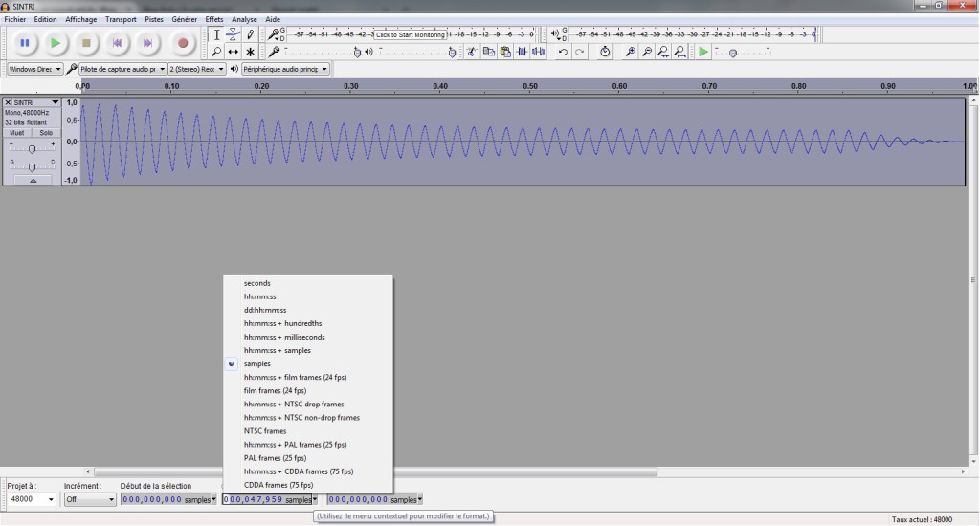Image resolution: width=980 pixels, height=526 pixels.
Task: Open format arrow of Début de la sélection
Action: [x=213, y=500]
